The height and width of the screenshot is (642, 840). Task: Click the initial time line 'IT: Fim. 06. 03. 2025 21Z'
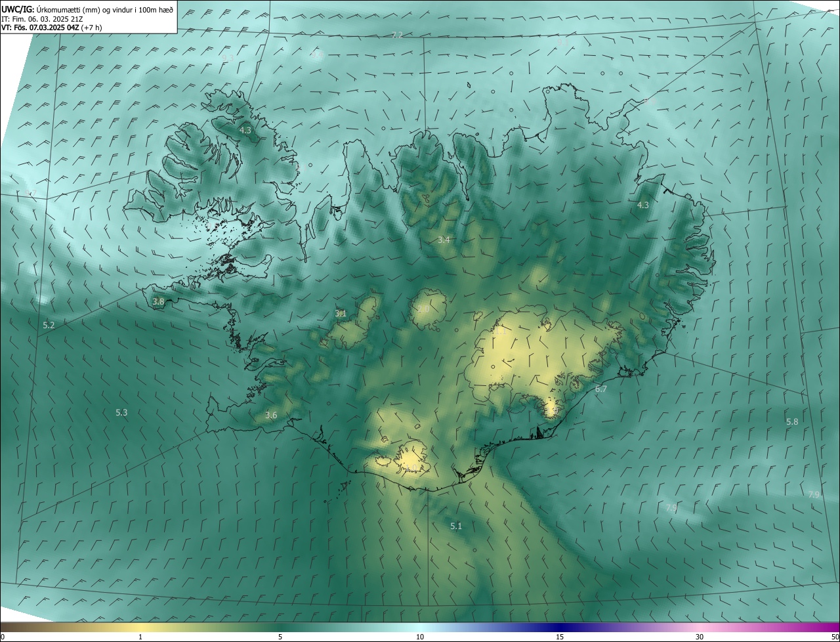[42, 19]
